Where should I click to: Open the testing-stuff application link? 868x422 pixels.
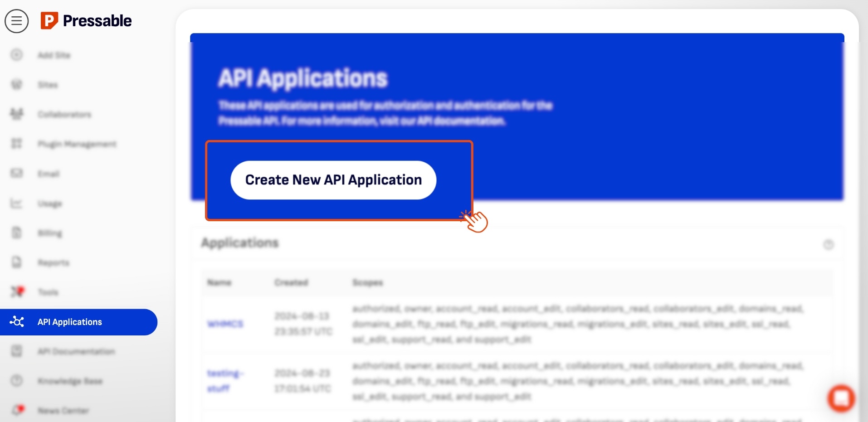point(224,381)
